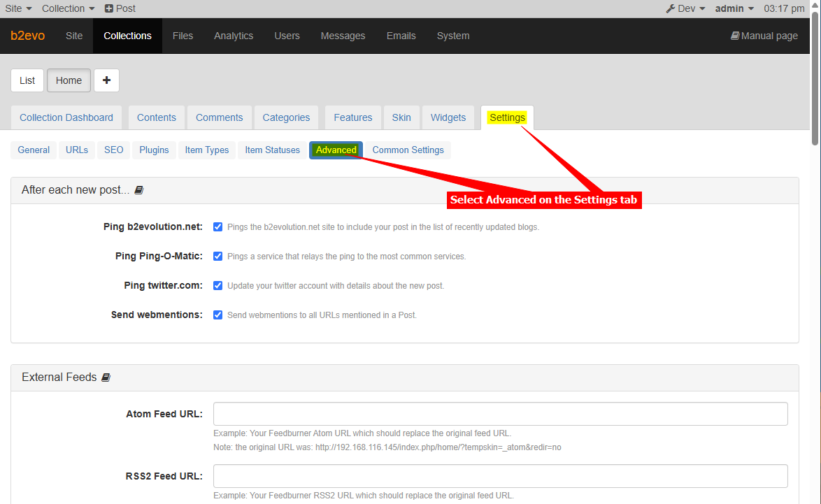The height and width of the screenshot is (504, 821).
Task: Toggle Send webmentions checkbox
Action: 218,315
